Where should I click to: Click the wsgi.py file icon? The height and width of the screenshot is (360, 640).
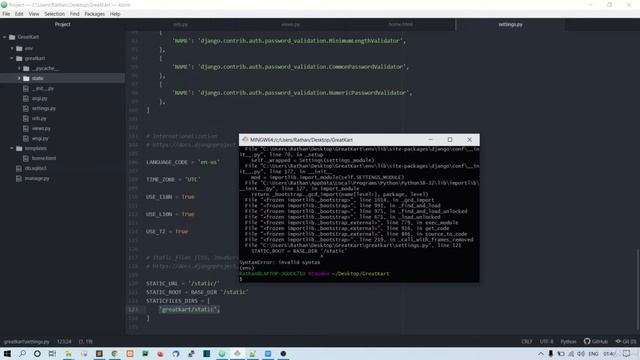pos(26,138)
